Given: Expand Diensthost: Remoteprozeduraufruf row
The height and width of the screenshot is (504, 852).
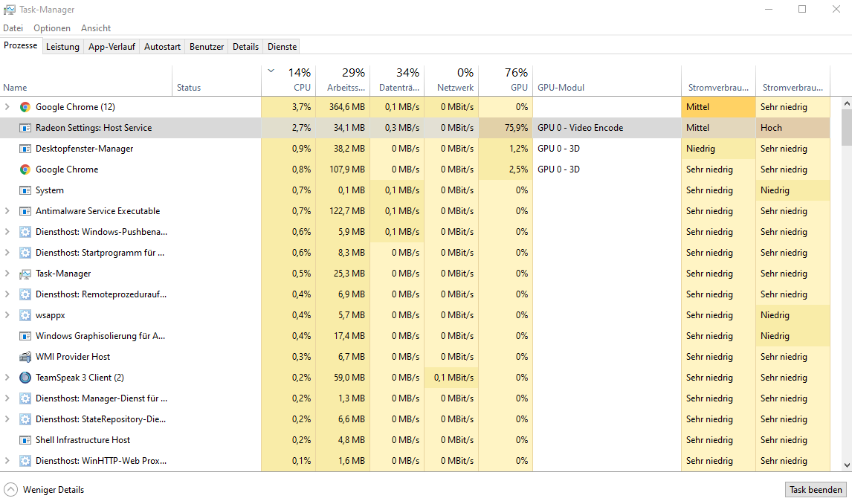Looking at the screenshot, I should (x=7, y=294).
